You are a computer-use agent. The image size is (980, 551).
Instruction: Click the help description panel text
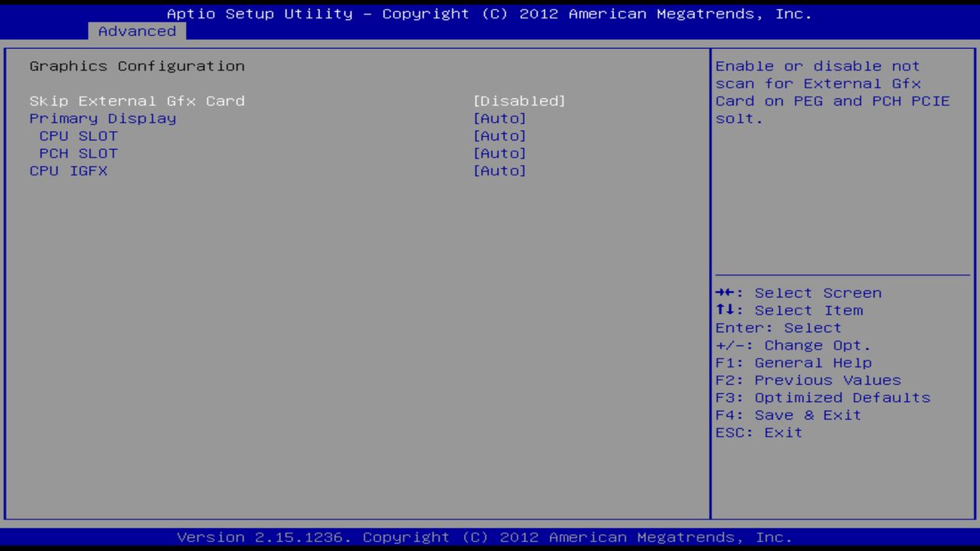[832, 92]
